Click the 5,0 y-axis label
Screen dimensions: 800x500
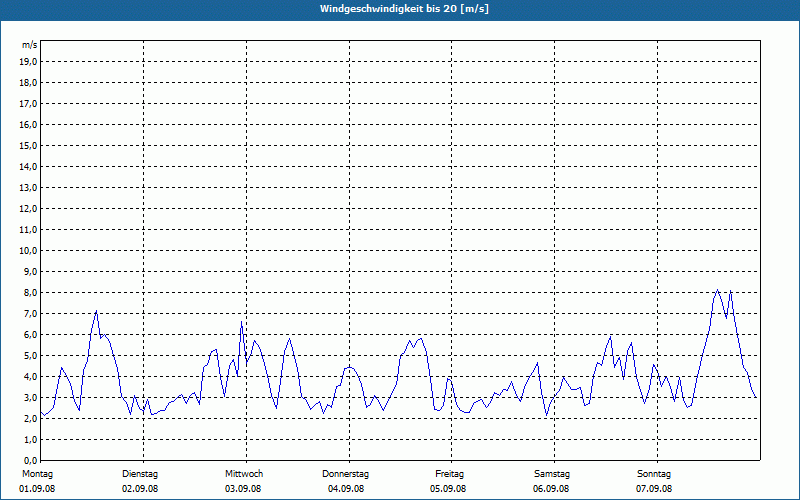pyautogui.click(x=30, y=356)
